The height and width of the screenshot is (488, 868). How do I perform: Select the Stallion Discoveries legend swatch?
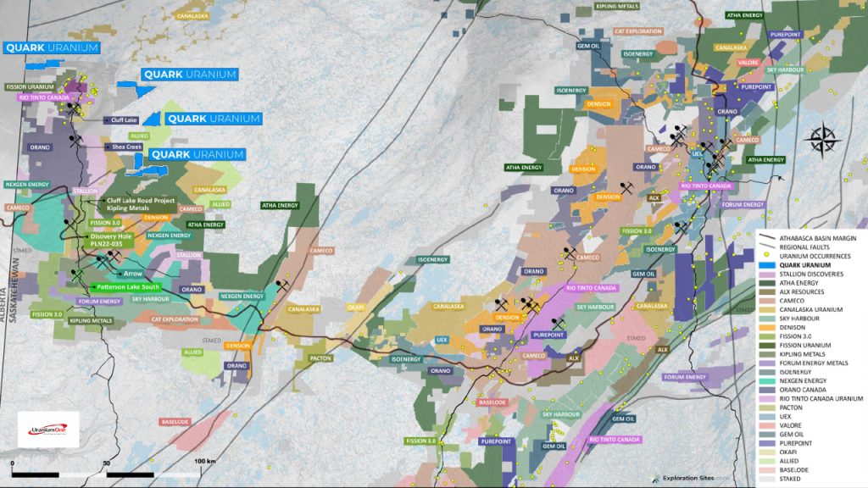tap(766, 274)
